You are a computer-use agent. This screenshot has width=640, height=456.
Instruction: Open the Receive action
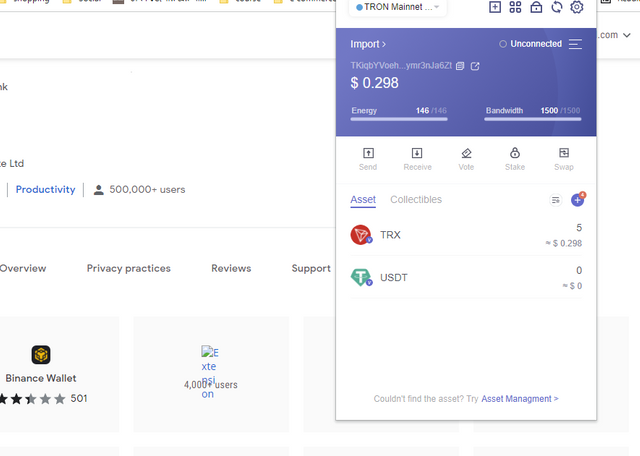click(x=417, y=159)
